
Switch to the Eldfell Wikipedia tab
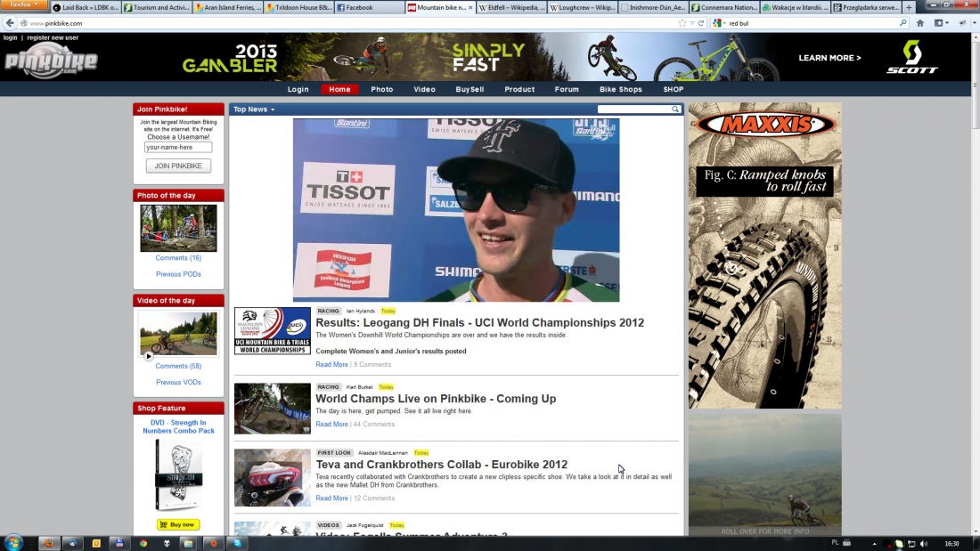pyautogui.click(x=511, y=7)
